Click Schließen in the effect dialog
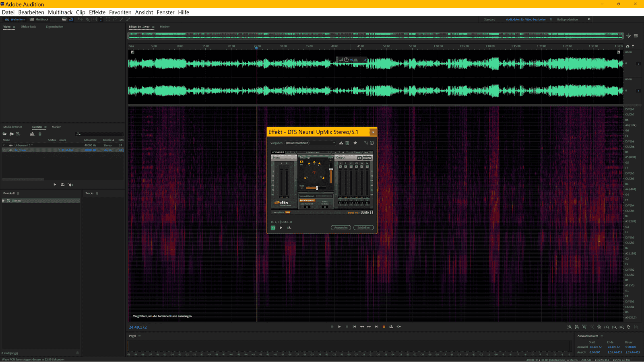This screenshot has height=362, width=644. 363,228
